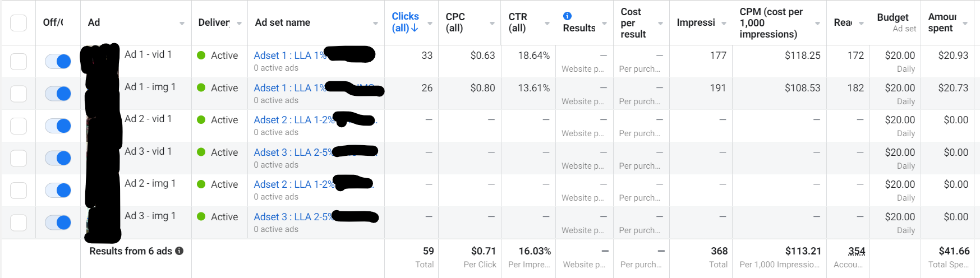The height and width of the screenshot is (278, 980).
Task: Toggle off Ad 2 - img 1
Action: click(58, 190)
